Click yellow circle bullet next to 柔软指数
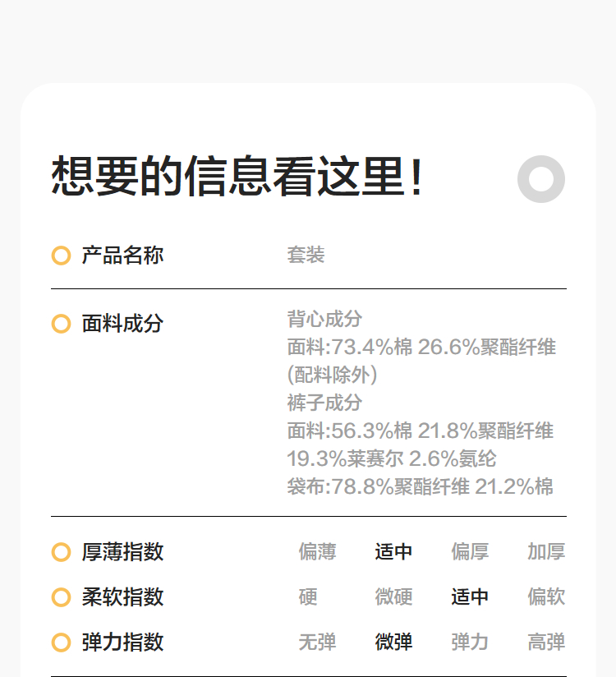The width and height of the screenshot is (616, 677). click(61, 597)
